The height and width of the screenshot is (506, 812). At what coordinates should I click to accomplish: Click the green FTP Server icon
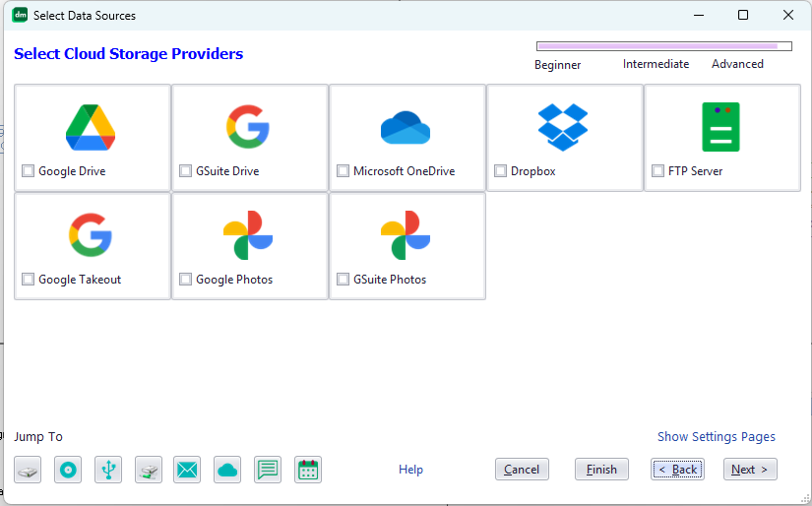(x=720, y=127)
